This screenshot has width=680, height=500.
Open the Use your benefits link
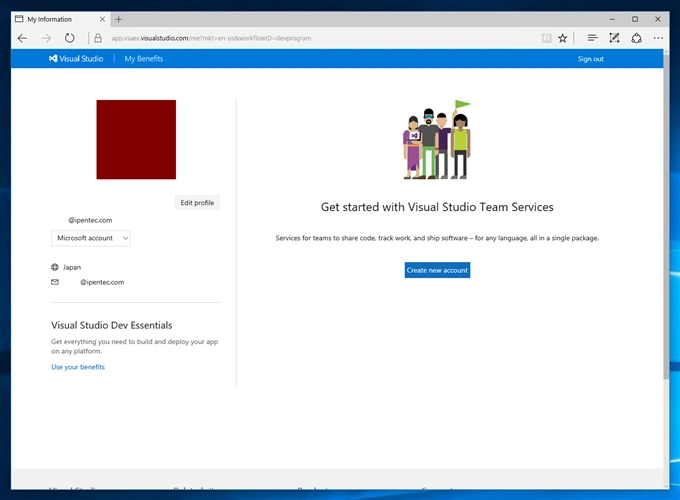pos(78,367)
